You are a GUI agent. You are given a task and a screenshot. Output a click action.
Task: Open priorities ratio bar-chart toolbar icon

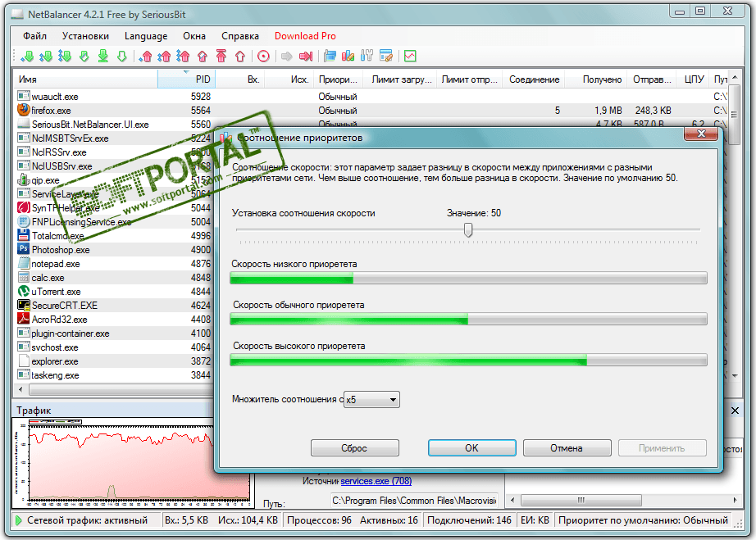click(348, 56)
